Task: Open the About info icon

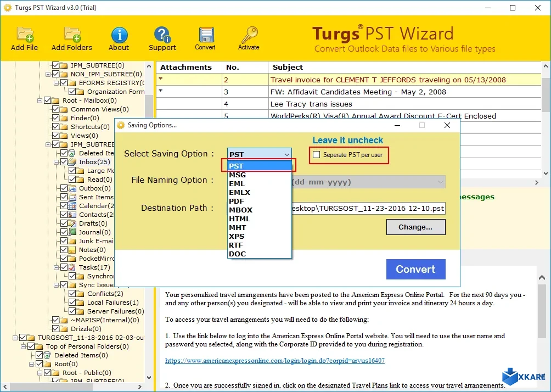Action: (x=119, y=35)
